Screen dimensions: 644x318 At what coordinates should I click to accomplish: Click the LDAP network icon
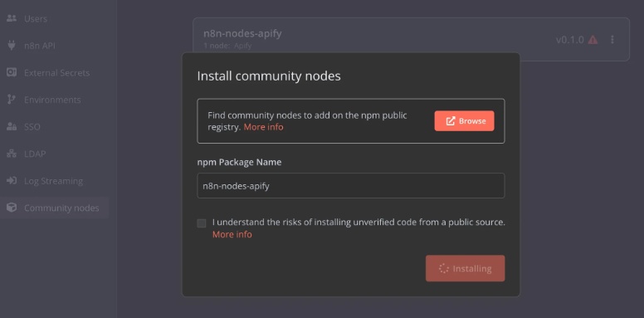(x=12, y=154)
